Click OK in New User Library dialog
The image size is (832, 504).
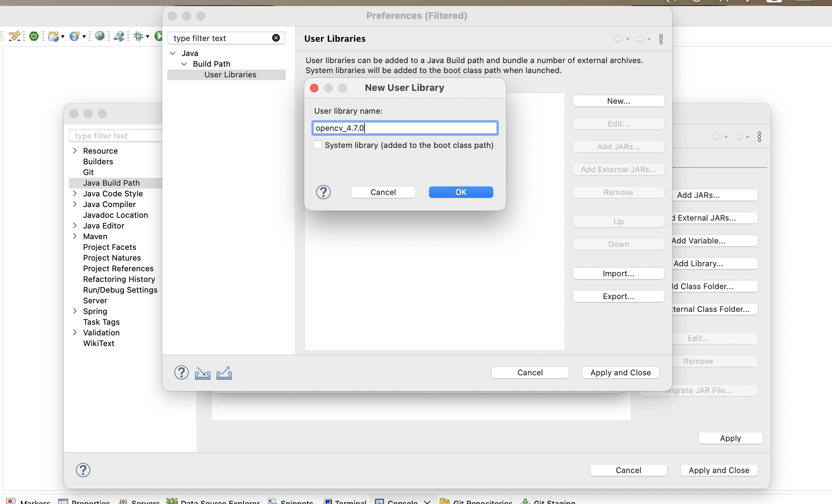461,192
